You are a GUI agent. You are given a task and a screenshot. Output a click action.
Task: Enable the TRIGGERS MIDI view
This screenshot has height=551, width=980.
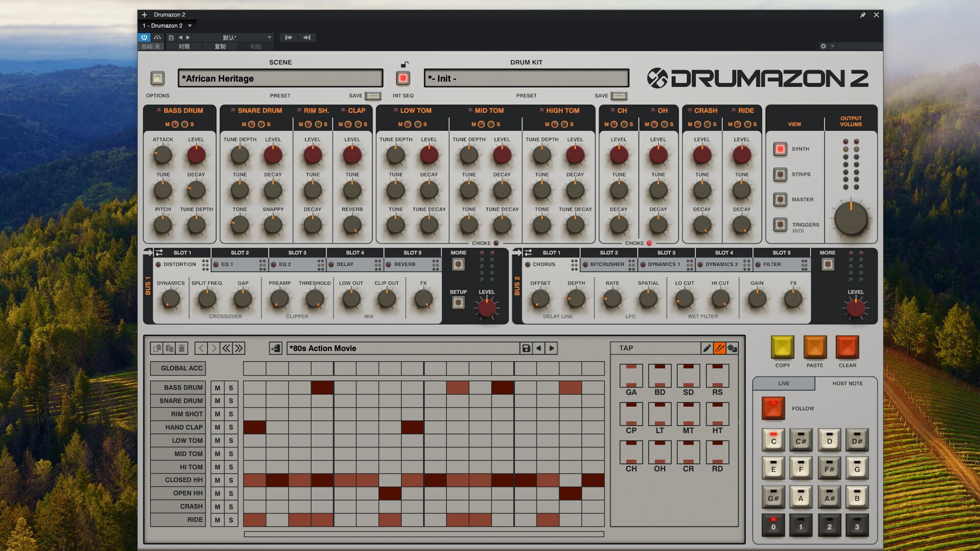pyautogui.click(x=780, y=224)
